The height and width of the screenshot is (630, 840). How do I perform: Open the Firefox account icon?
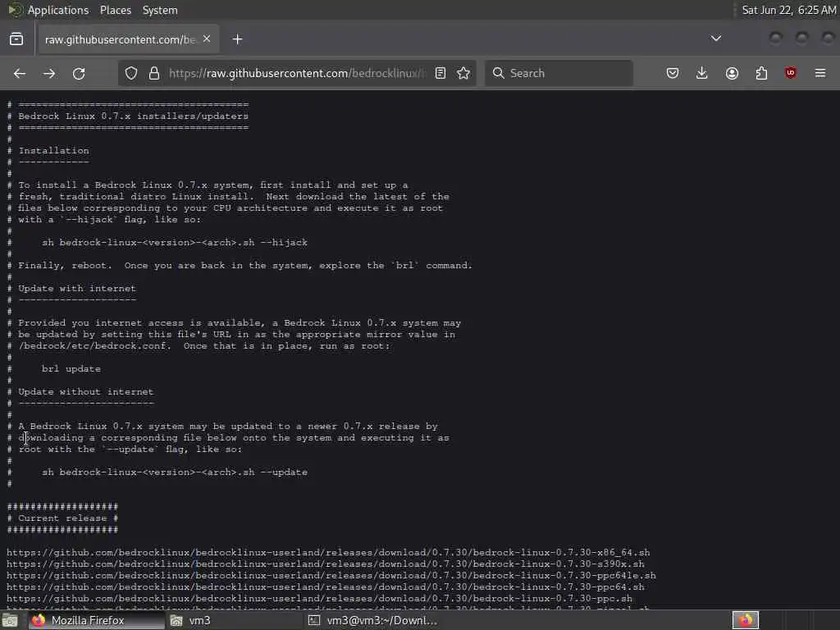[x=732, y=73]
